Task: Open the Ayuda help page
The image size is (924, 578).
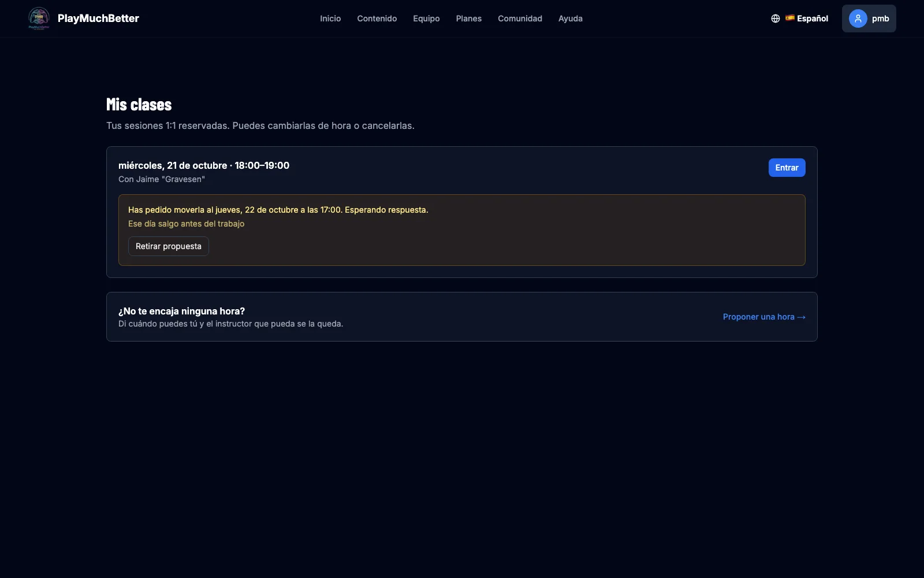Action: click(571, 18)
